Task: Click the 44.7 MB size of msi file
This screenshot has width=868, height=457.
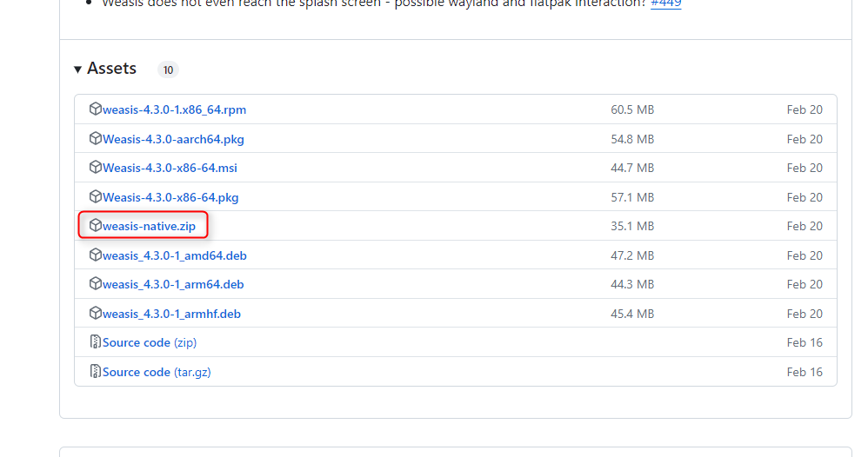Action: 632,168
